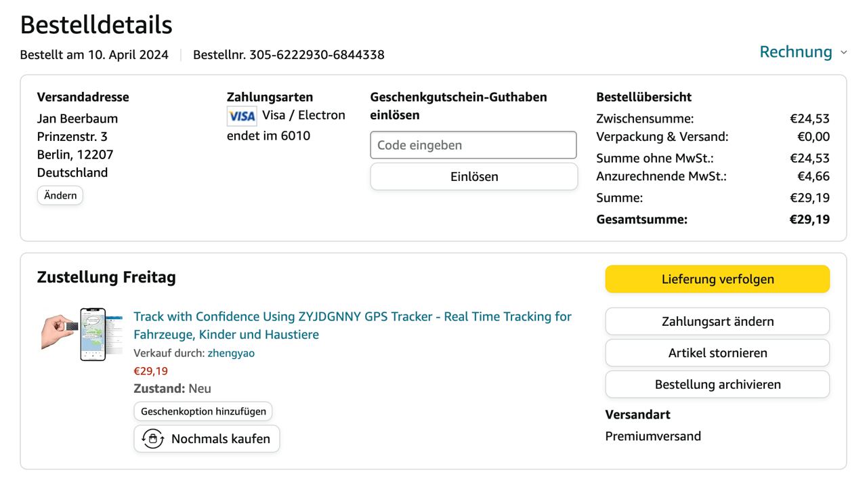Image resolution: width=867 pixels, height=504 pixels.
Task: Visit seller zhengyao's page
Action: coord(231,353)
